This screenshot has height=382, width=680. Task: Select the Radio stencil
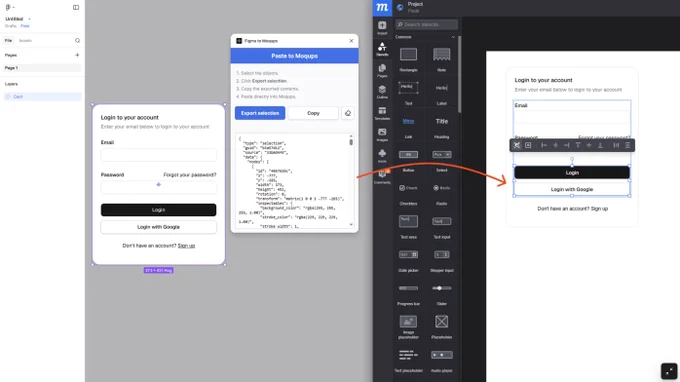coord(441,188)
